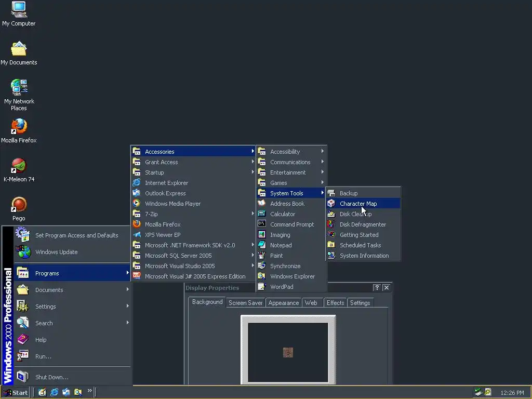Click the WordPad icon
Screen dimensions: 532x399
[x=262, y=287]
